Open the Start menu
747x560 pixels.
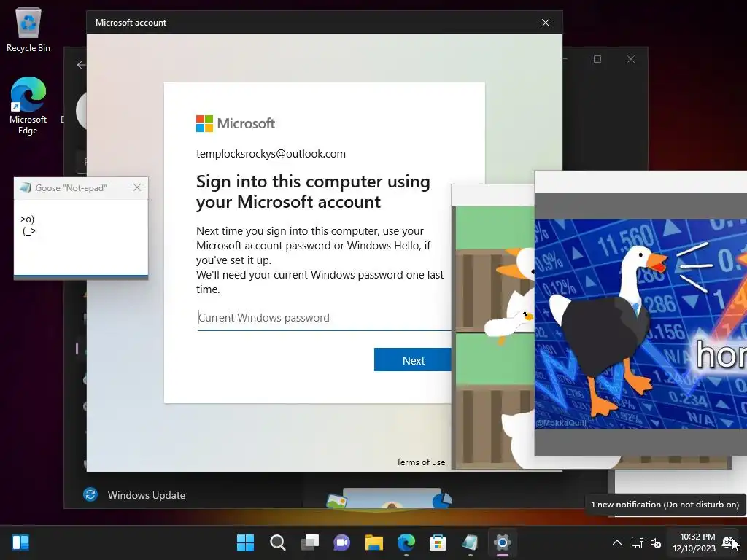[x=245, y=542]
